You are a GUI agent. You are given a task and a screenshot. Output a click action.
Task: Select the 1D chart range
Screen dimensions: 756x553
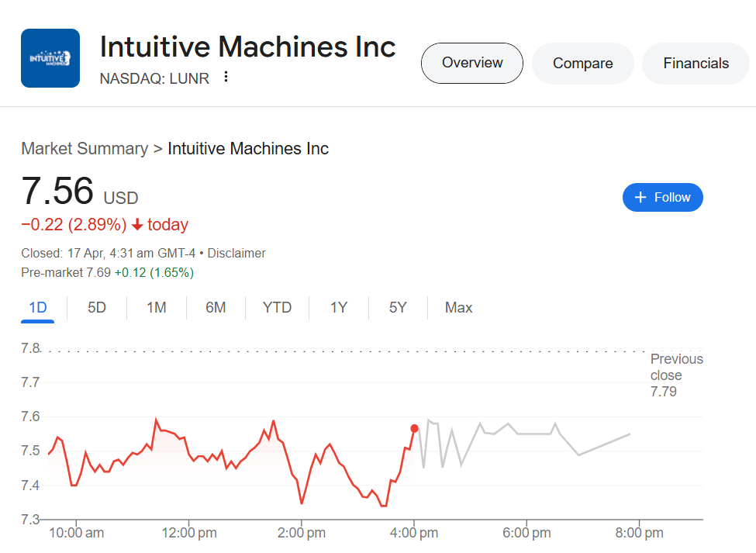click(38, 308)
